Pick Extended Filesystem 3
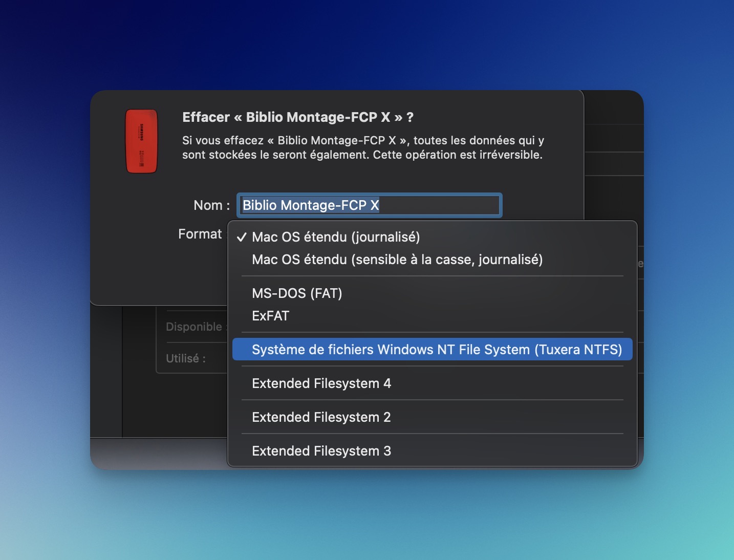This screenshot has height=560, width=734. pos(432,451)
